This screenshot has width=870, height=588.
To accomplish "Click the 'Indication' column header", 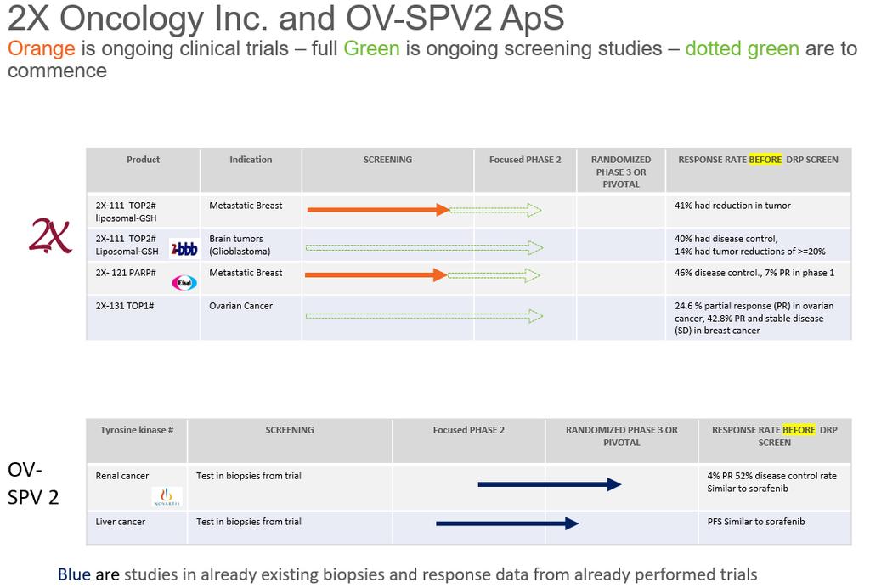I will (251, 160).
